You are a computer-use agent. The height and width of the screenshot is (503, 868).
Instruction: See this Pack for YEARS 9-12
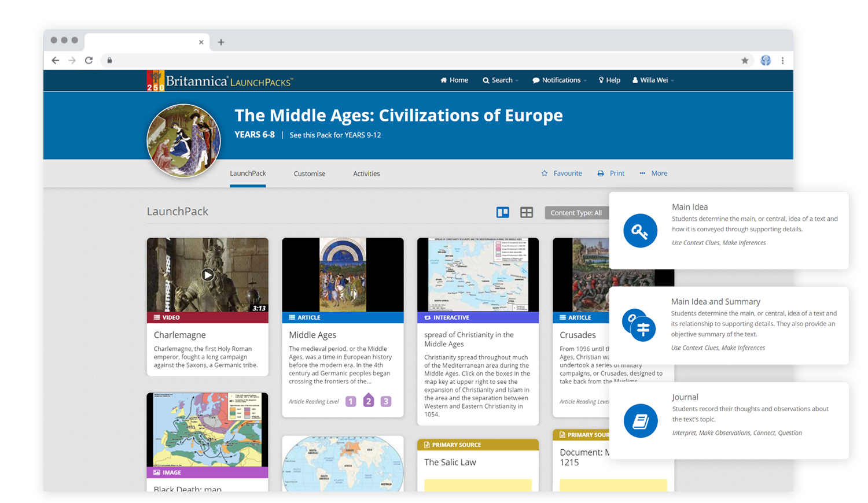pyautogui.click(x=335, y=135)
